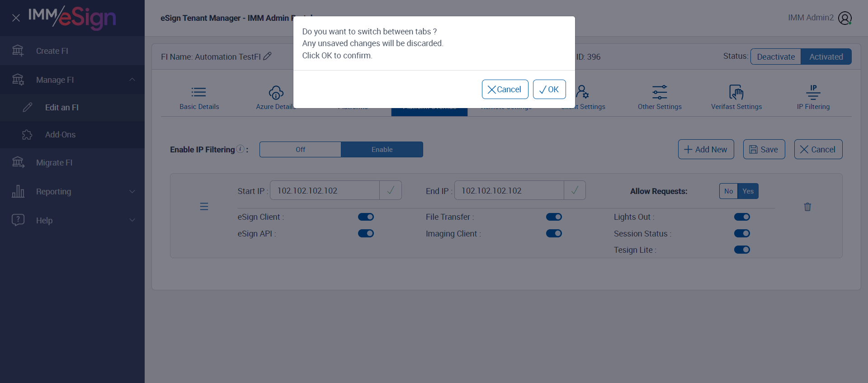Click the End IP input field
Image resolution: width=868 pixels, height=383 pixels.
coord(509,190)
